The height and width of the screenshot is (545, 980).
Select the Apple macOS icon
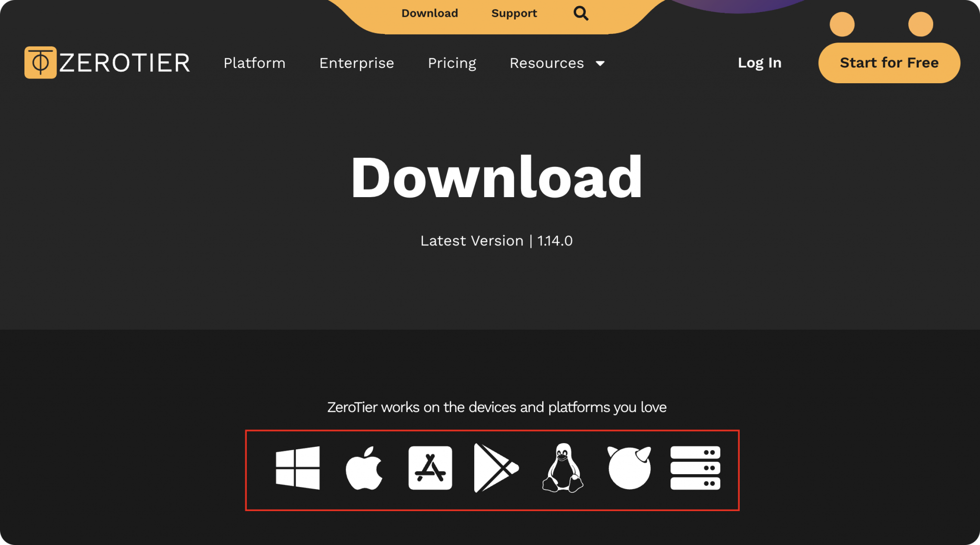point(365,469)
